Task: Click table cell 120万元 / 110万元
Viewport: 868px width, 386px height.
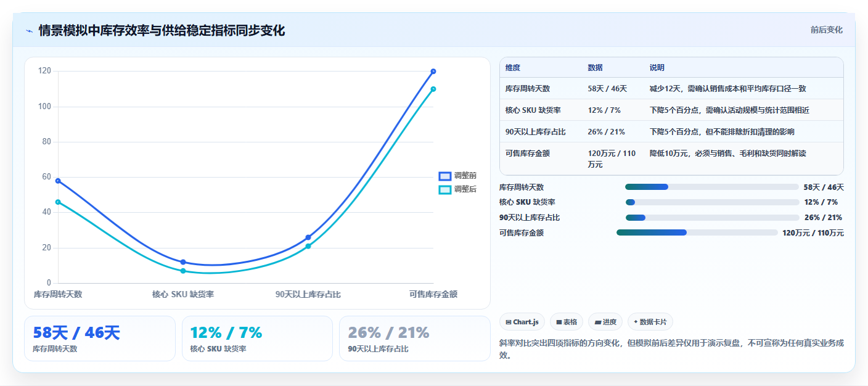Action: pos(612,158)
